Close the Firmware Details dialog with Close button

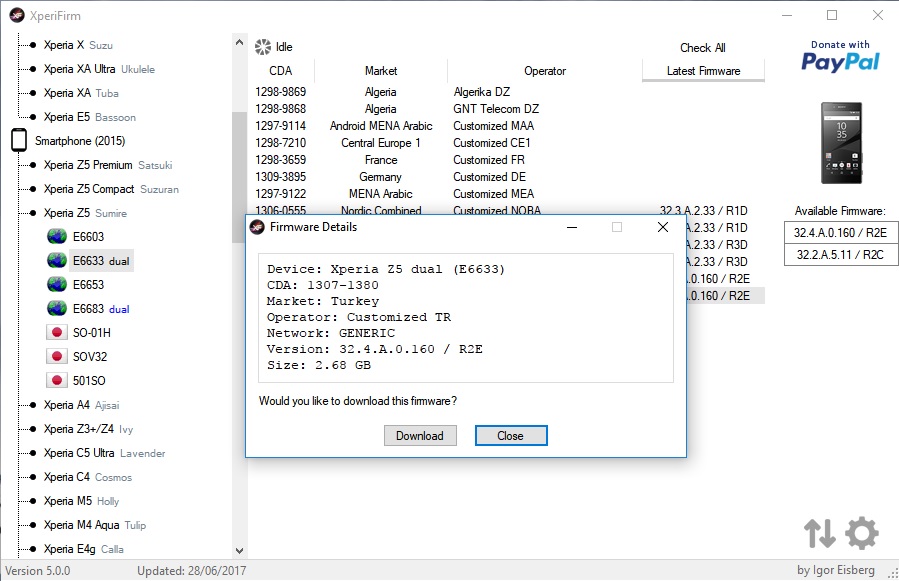tap(511, 436)
